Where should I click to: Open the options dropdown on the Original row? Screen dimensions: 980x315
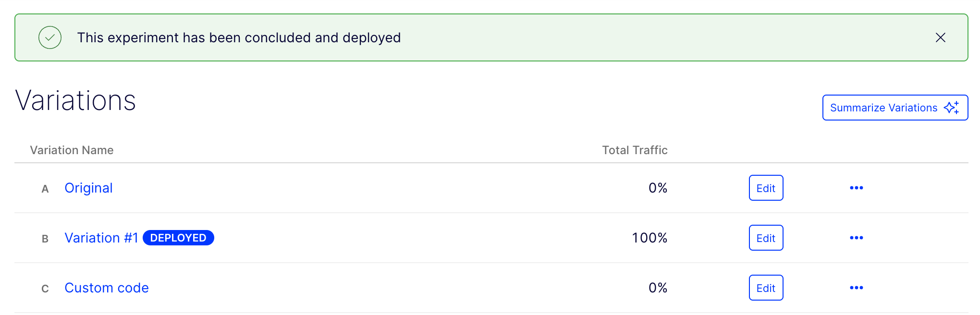(857, 188)
